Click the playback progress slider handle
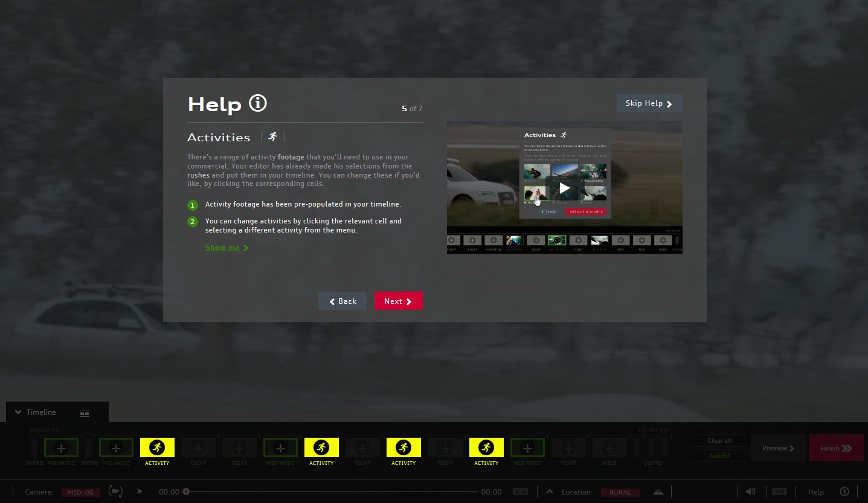This screenshot has width=868, height=503. coord(186,492)
